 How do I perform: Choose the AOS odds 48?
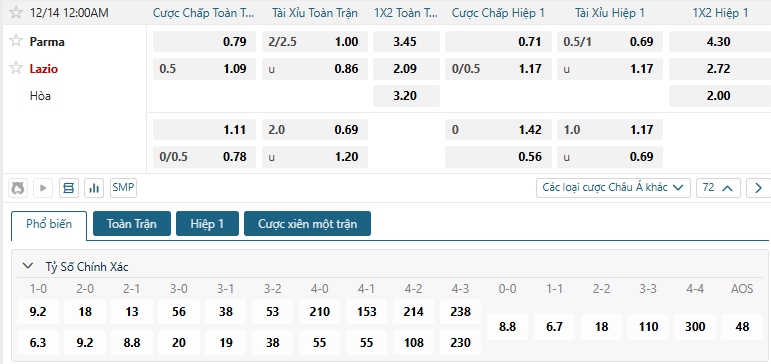click(742, 327)
